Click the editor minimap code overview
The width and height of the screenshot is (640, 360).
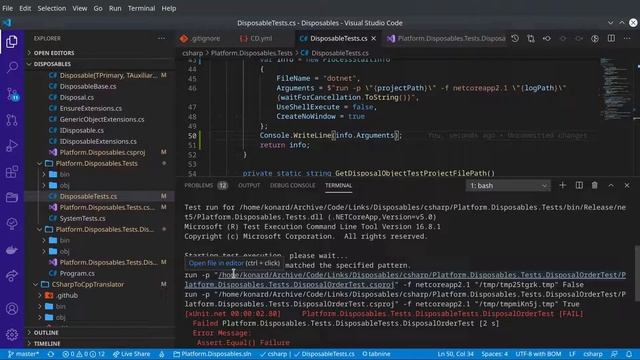[x=616, y=90]
